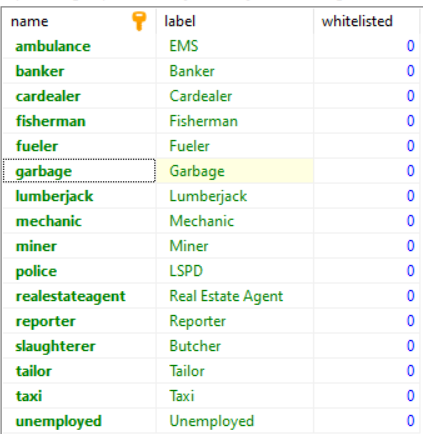Select the ambulance name cell
This screenshot has width=423, height=434.
[x=79, y=46]
